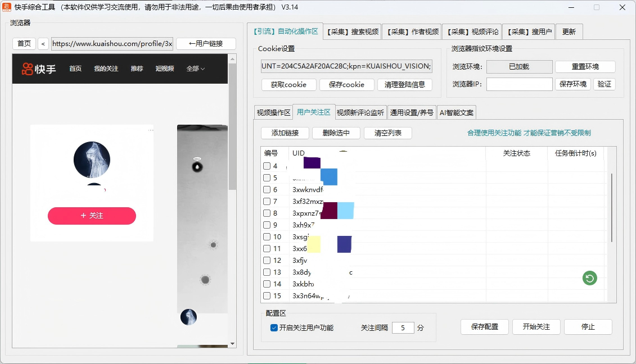Expand the 全部 dropdown in Kuaishou nav

pyautogui.click(x=196, y=69)
